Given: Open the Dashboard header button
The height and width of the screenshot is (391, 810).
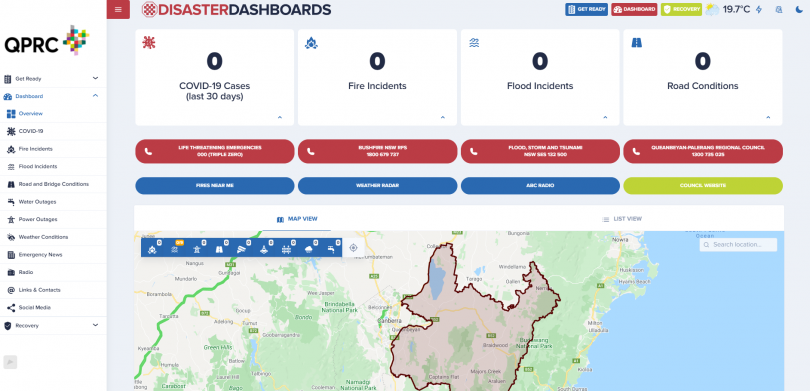Looking at the screenshot, I should pos(634,9).
